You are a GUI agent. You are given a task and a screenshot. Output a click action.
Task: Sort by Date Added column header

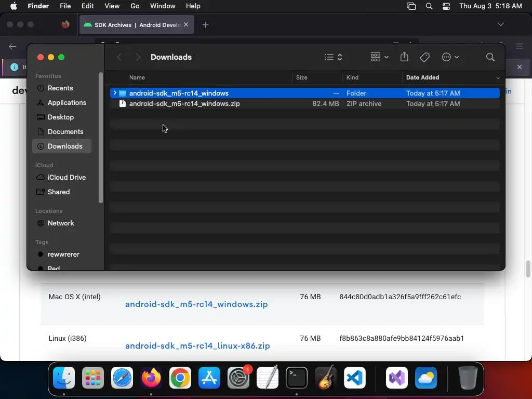(422, 77)
